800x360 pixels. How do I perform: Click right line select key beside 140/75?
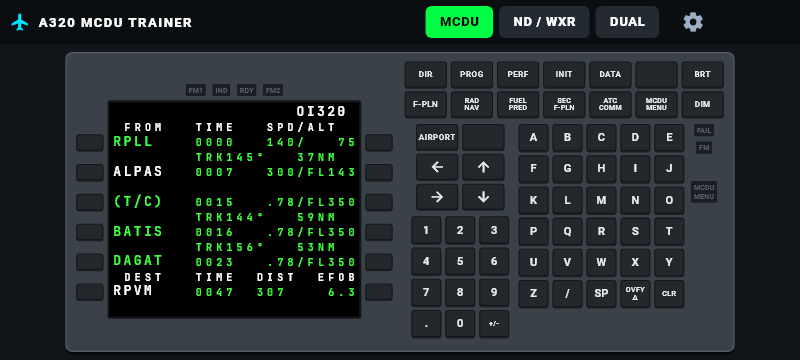click(379, 143)
